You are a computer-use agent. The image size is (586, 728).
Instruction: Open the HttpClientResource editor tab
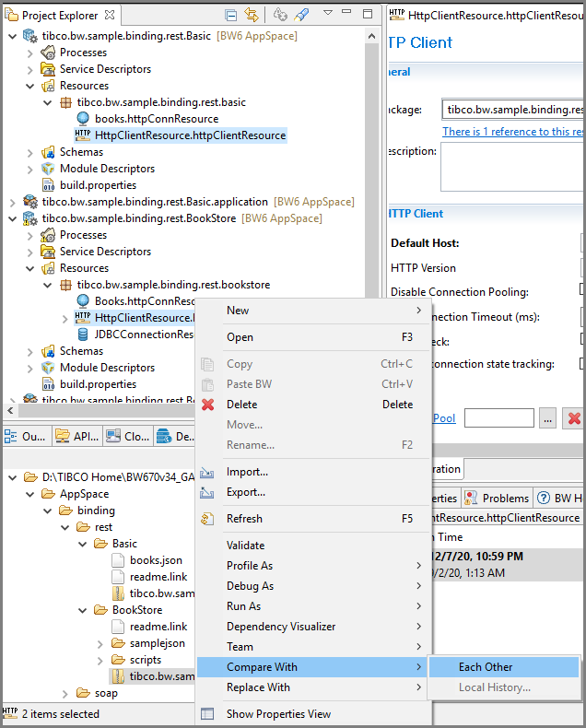point(486,16)
